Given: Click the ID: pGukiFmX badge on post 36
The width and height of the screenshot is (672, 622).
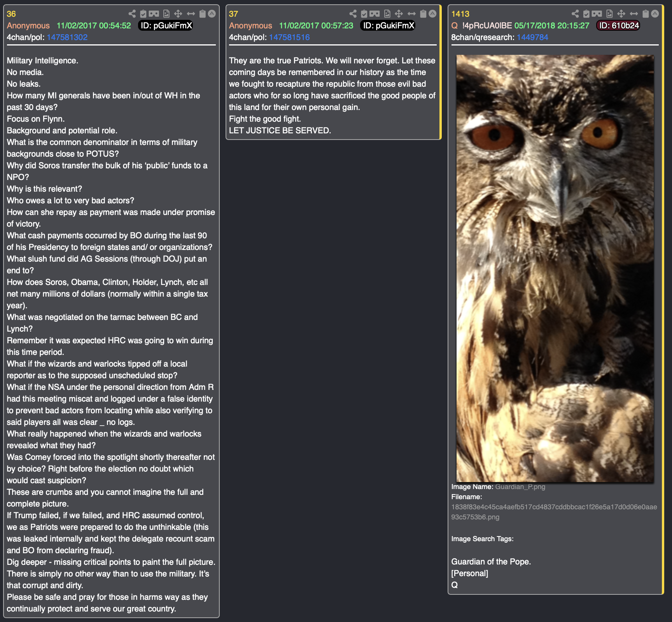Looking at the screenshot, I should [x=166, y=26].
